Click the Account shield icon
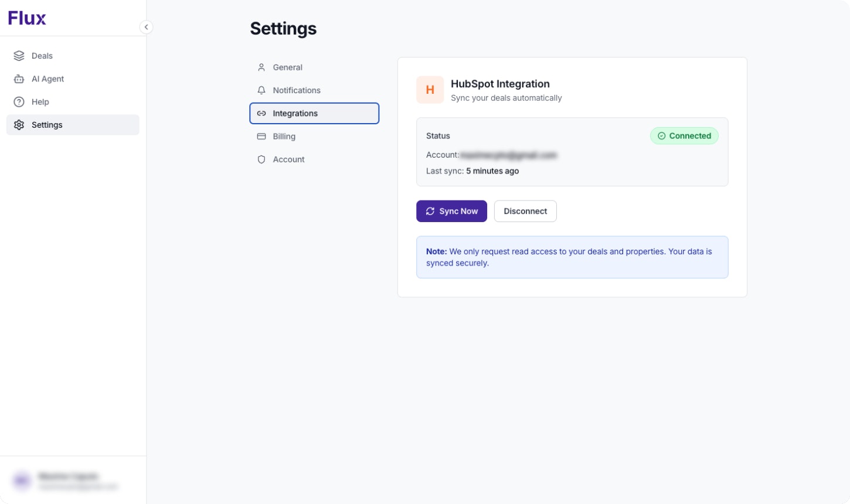 click(261, 159)
